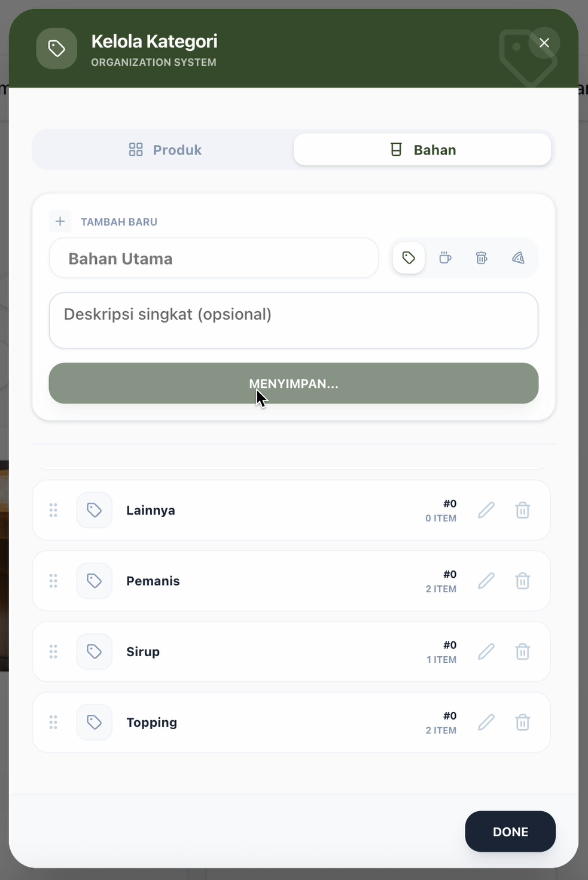This screenshot has height=880, width=588.
Task: Delete the Lainnya category via trash icon
Action: (522, 510)
